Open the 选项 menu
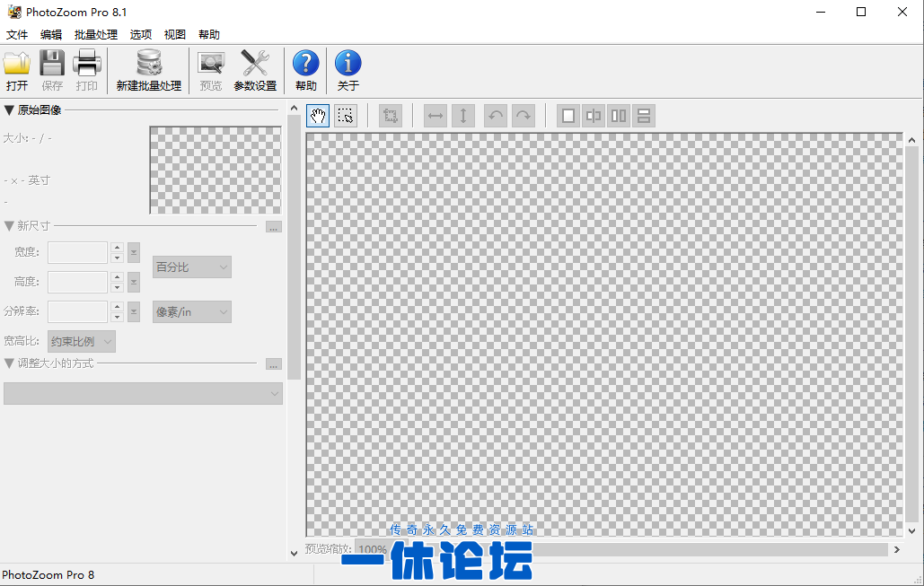This screenshot has width=924, height=586. pos(141,35)
